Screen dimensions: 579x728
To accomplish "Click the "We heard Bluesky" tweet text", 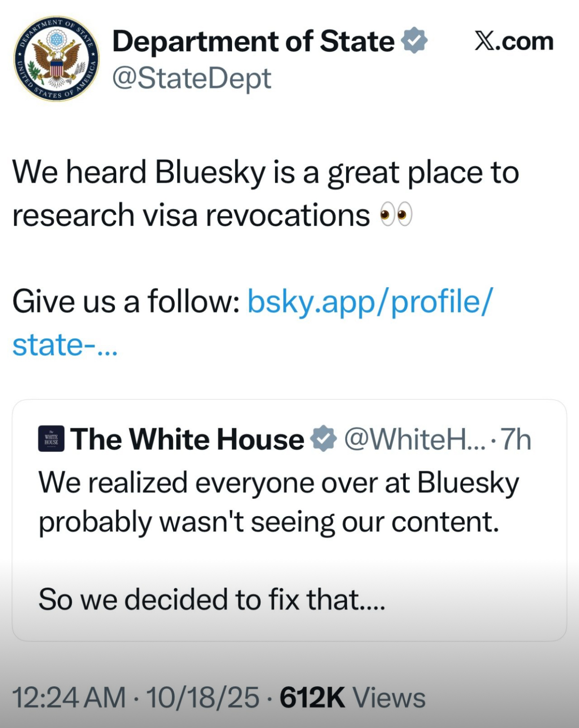I will pos(265,172).
